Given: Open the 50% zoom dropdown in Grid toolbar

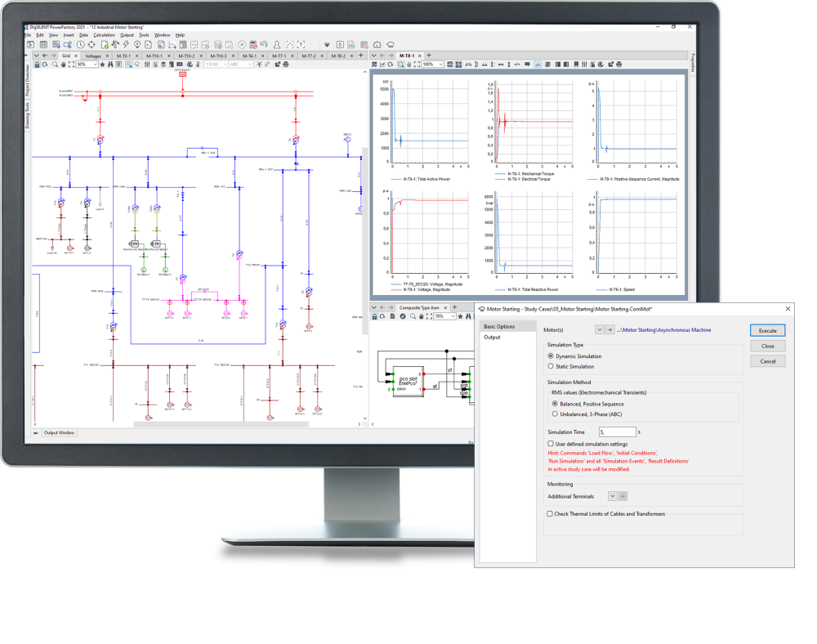Looking at the screenshot, I should [x=95, y=65].
